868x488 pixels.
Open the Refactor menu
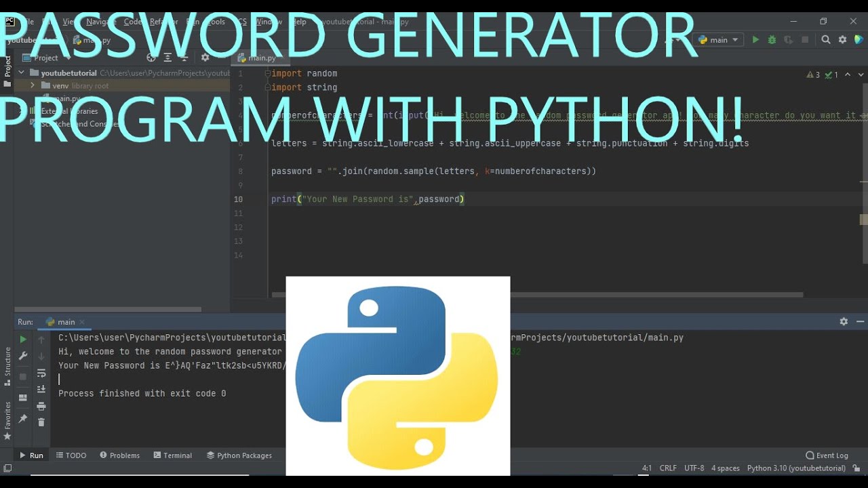[x=163, y=22]
